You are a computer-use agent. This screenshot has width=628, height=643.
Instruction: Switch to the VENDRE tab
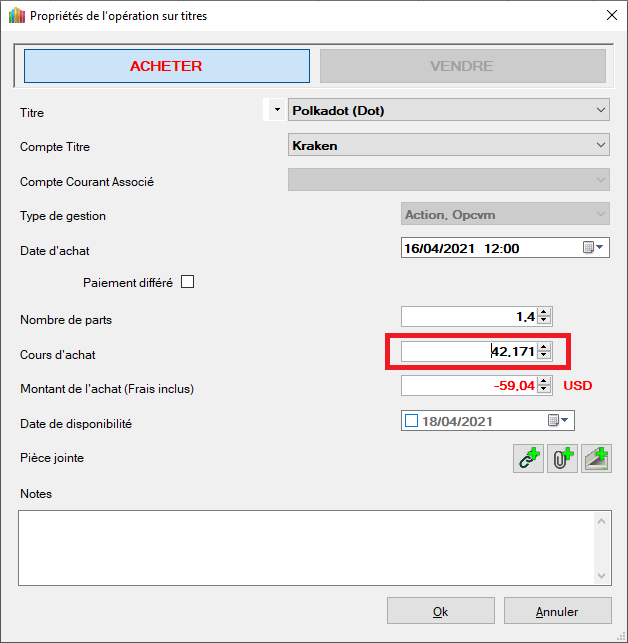[x=462, y=66]
